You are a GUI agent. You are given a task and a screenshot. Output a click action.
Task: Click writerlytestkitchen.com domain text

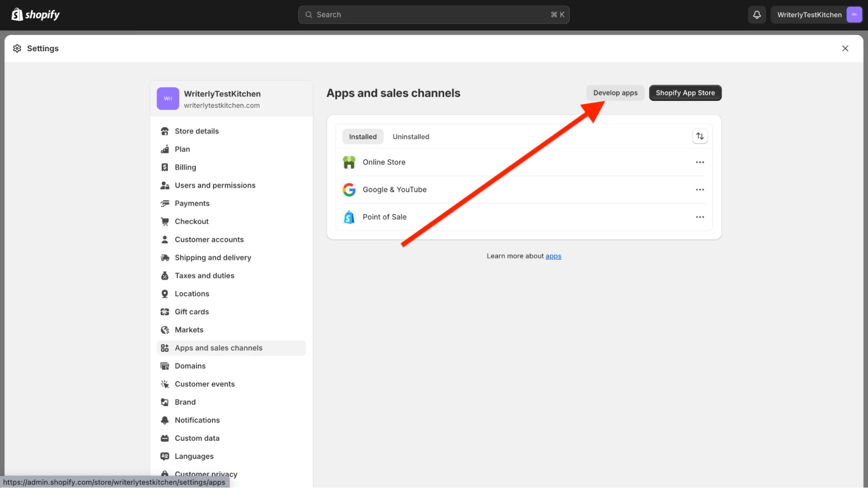point(222,105)
